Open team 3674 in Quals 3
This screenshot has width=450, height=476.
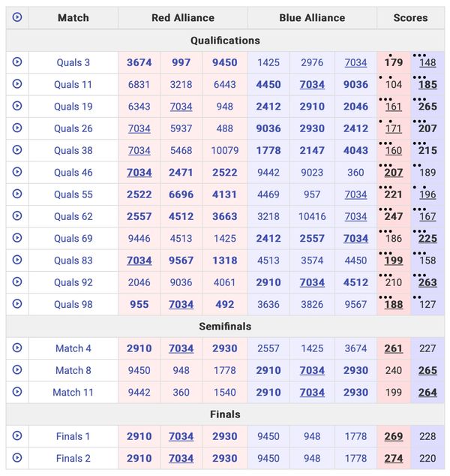(x=139, y=63)
